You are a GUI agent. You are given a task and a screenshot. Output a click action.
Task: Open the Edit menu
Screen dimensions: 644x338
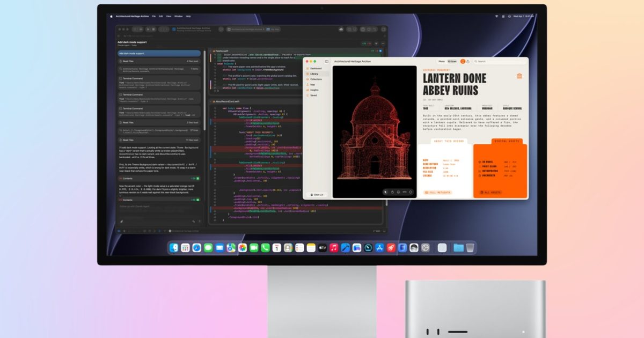coord(161,16)
